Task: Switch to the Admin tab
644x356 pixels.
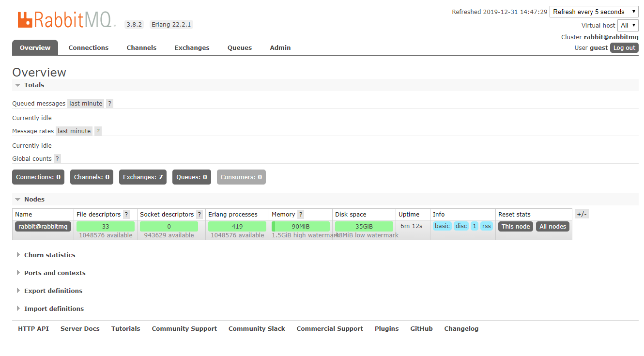Action: [x=280, y=47]
